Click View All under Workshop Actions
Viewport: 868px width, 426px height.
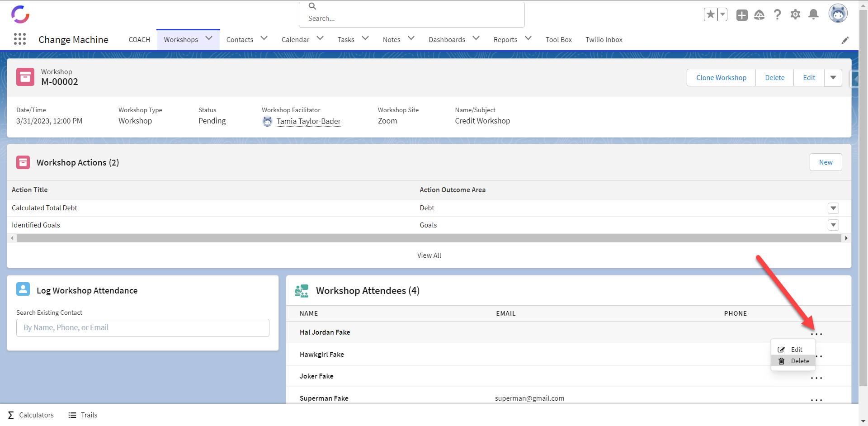(x=429, y=256)
